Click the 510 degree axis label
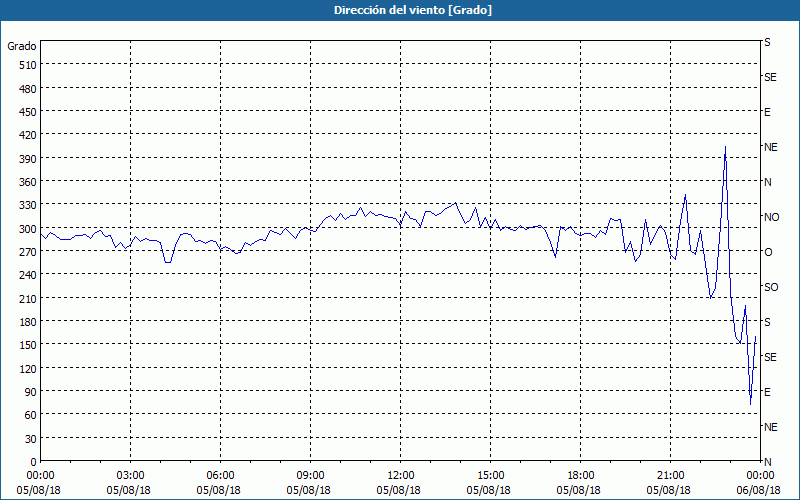 [x=28, y=65]
